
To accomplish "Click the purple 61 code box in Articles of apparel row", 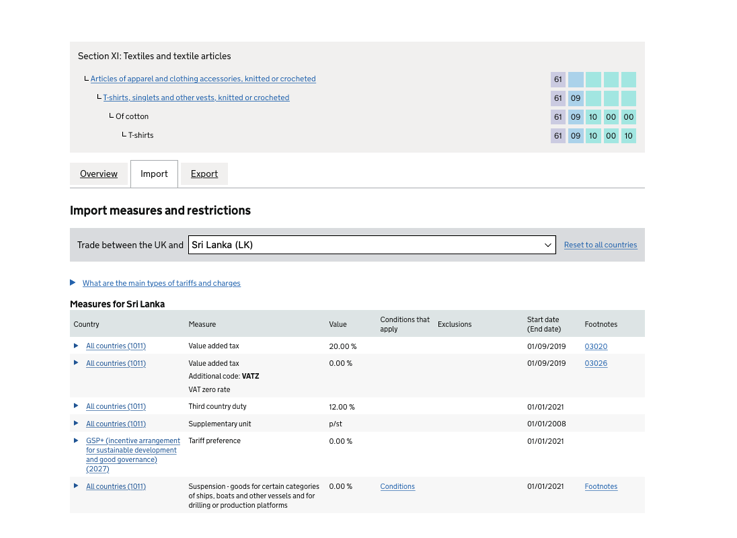I will [558, 79].
